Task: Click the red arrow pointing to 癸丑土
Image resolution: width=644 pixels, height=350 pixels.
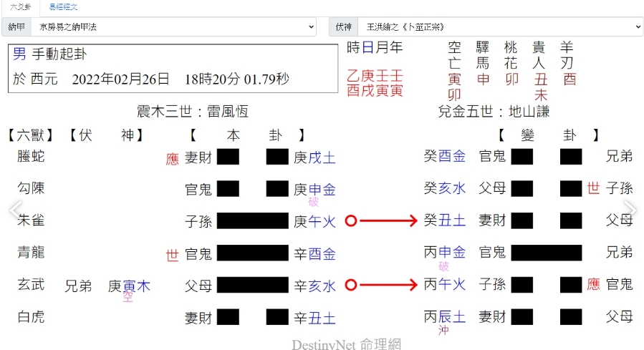Action: pyautogui.click(x=388, y=221)
